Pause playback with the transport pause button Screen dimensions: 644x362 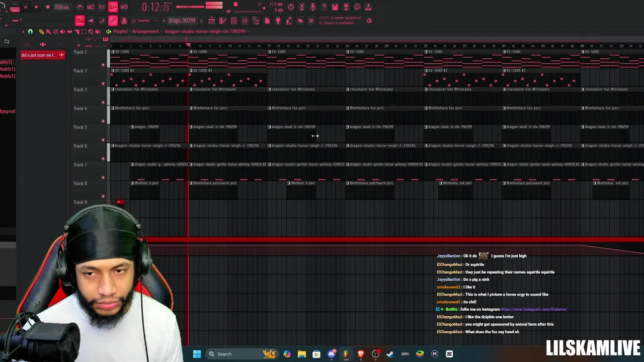coord(25,7)
